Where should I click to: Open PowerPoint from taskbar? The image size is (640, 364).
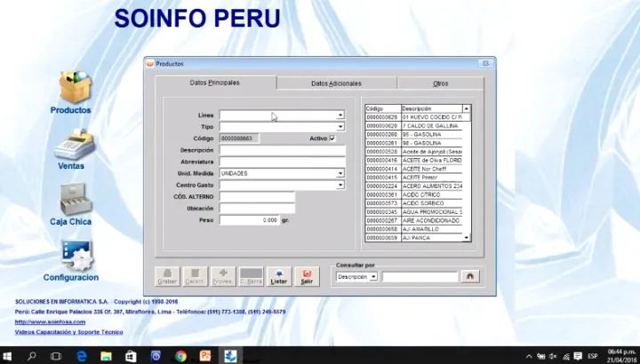click(205, 356)
